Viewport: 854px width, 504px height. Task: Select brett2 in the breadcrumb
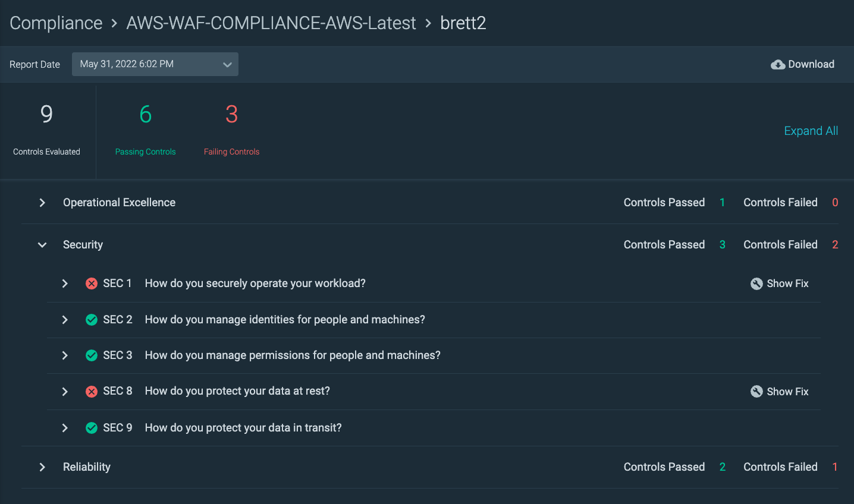point(463,23)
